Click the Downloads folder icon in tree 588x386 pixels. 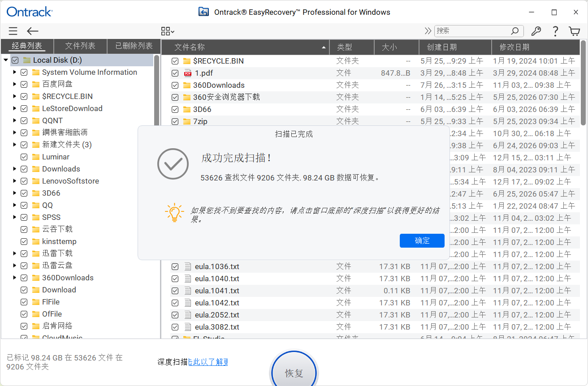(36, 169)
